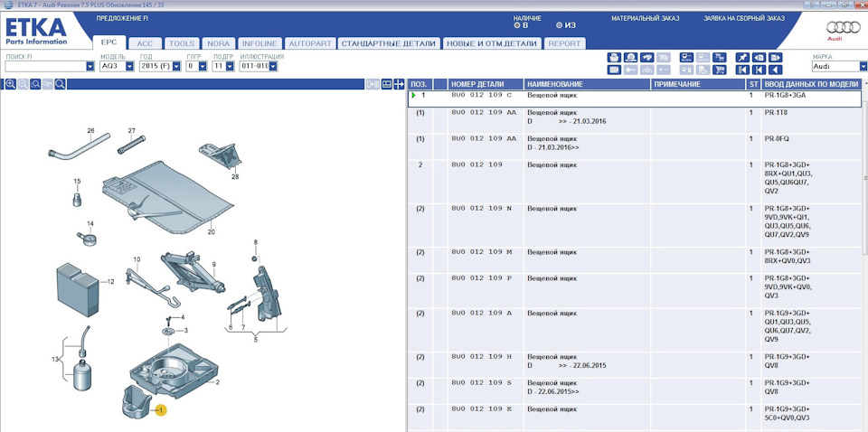868x432 pixels.
Task: Select part row 8U0 012 109 S
Action: [x=635, y=390]
